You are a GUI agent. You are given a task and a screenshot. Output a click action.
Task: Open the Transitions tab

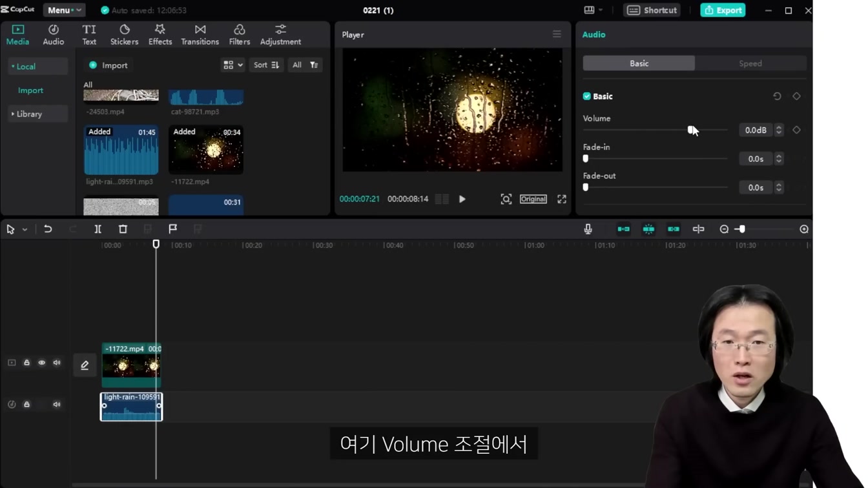pyautogui.click(x=200, y=35)
